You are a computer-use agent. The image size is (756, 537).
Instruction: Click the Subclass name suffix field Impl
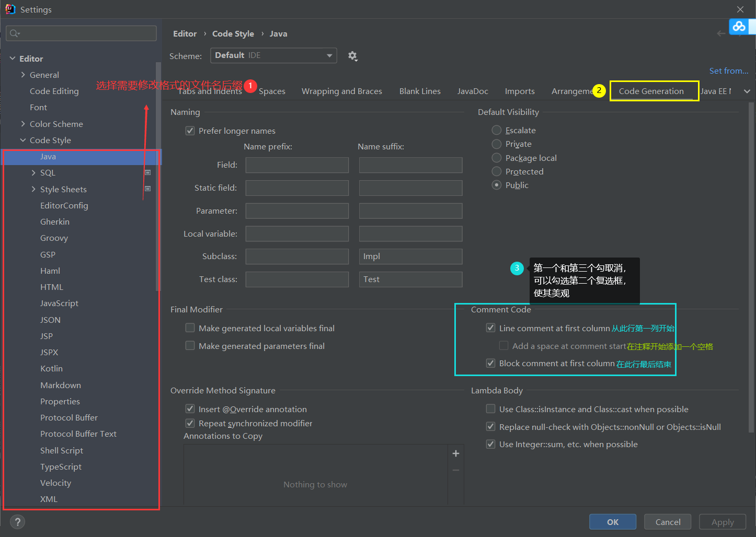click(411, 256)
